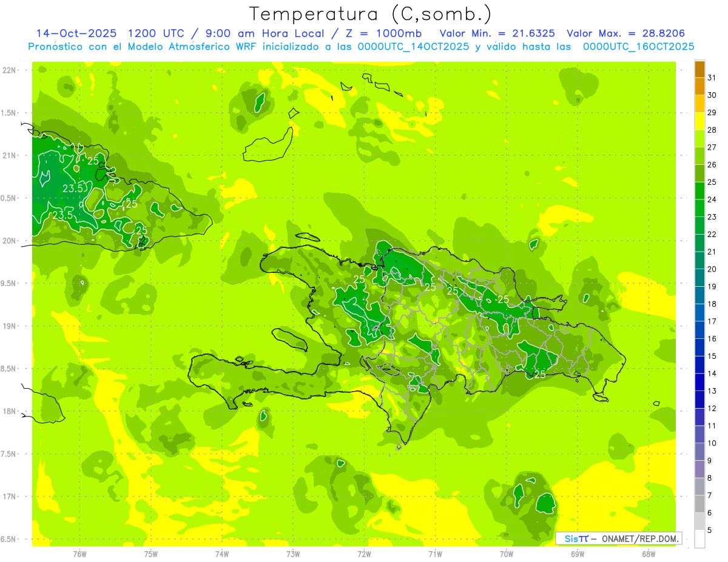Pick the green segment between 24 and 25
The image size is (728, 562).
pos(699,191)
